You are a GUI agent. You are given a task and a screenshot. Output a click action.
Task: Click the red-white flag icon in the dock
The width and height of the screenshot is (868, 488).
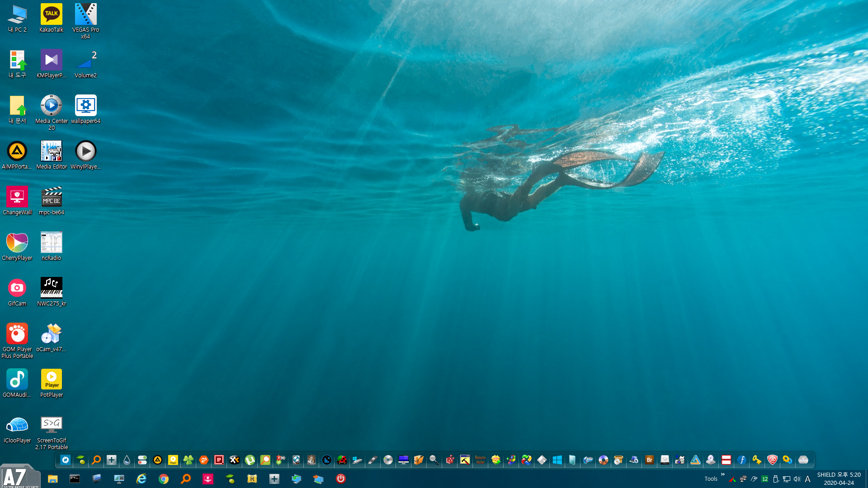coord(726,460)
